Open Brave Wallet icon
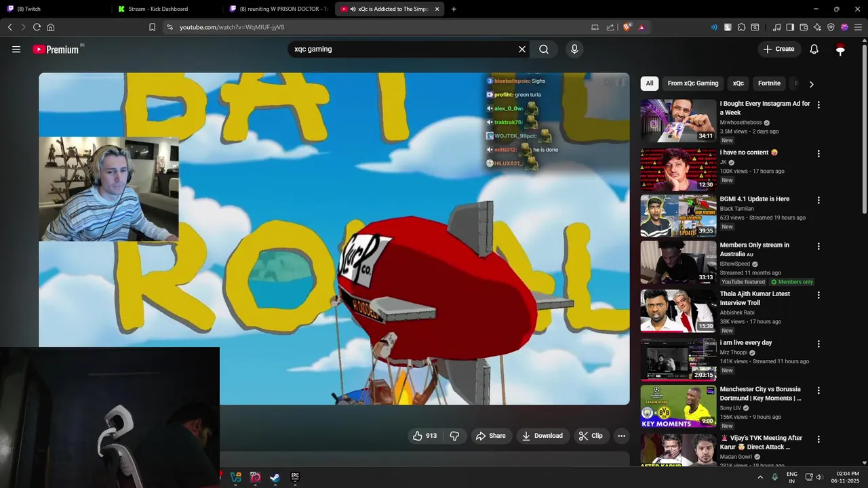868x488 pixels. point(804,27)
